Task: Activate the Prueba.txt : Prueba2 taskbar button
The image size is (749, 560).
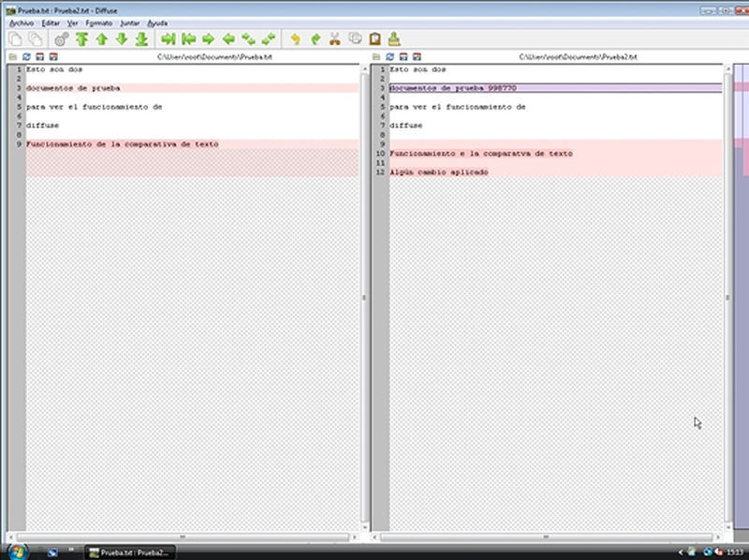Action: click(130, 553)
